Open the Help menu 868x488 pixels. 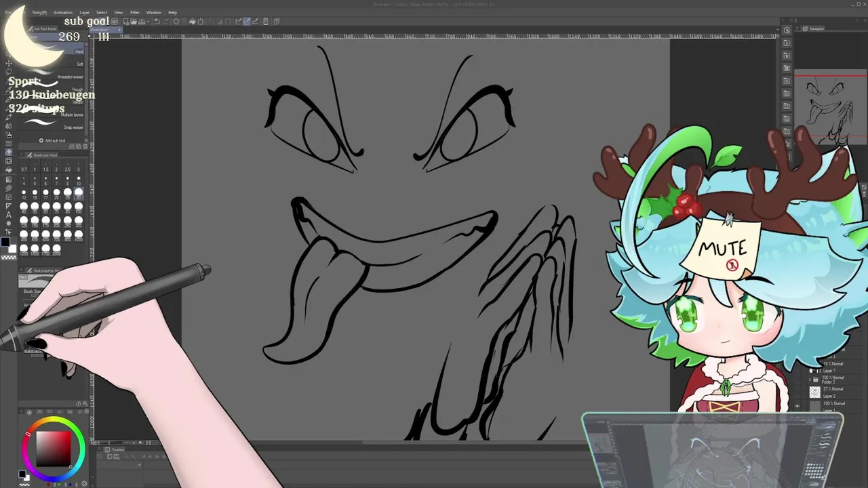pyautogui.click(x=172, y=12)
